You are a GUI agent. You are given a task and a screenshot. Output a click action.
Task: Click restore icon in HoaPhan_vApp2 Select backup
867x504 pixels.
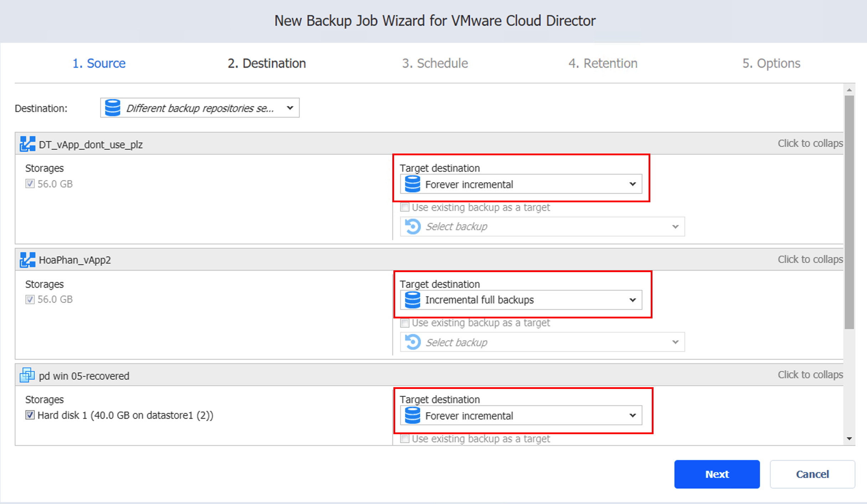tap(413, 342)
